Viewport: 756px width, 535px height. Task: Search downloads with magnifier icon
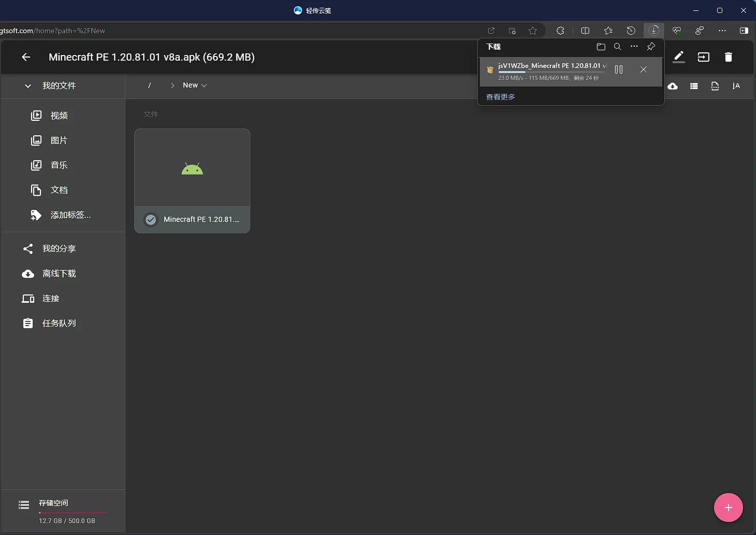[618, 47]
